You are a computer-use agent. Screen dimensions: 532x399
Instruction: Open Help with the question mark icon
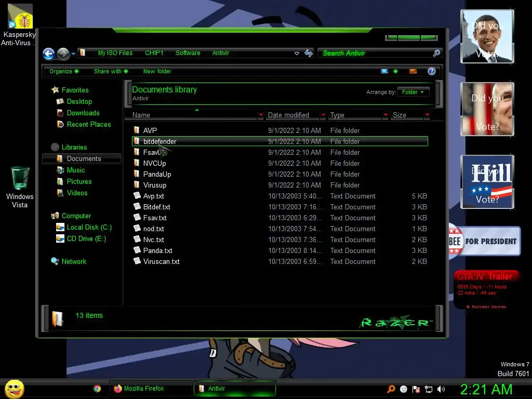tap(432, 71)
